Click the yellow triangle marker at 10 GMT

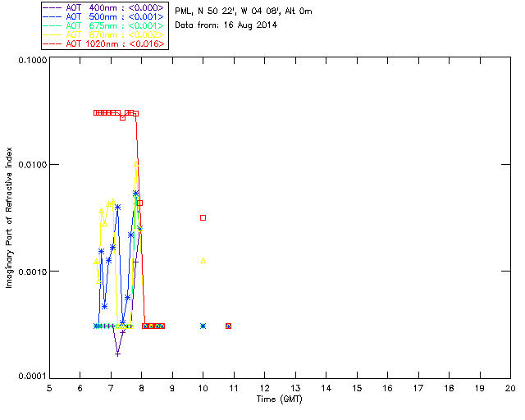203,261
